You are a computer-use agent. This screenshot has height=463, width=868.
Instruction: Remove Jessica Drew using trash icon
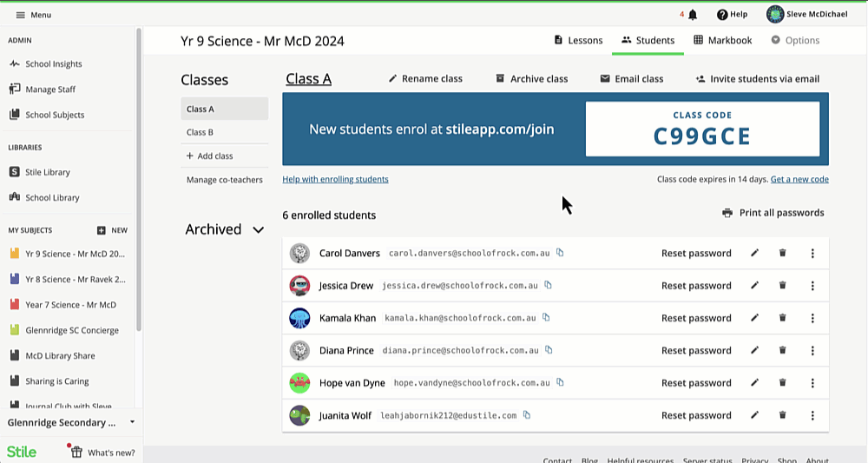pyautogui.click(x=783, y=285)
